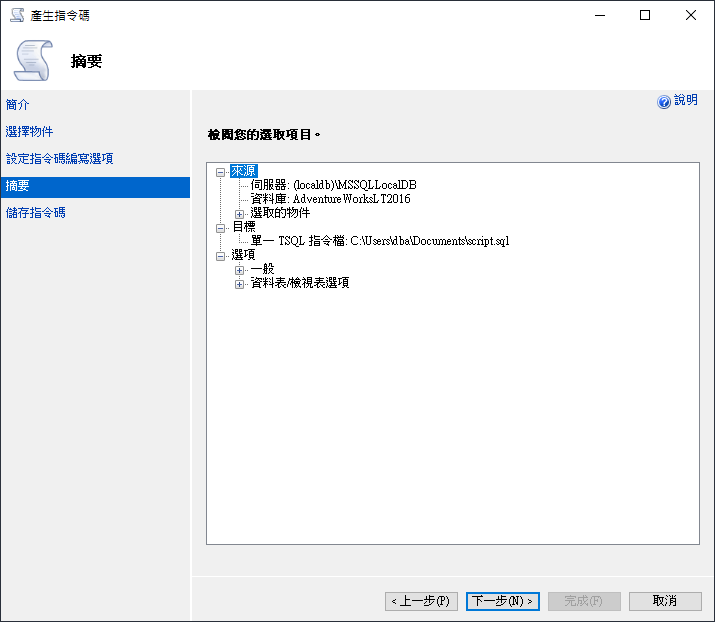Open the 選擇物件 wizard page
Screen dimensions: 715x622
point(30,132)
